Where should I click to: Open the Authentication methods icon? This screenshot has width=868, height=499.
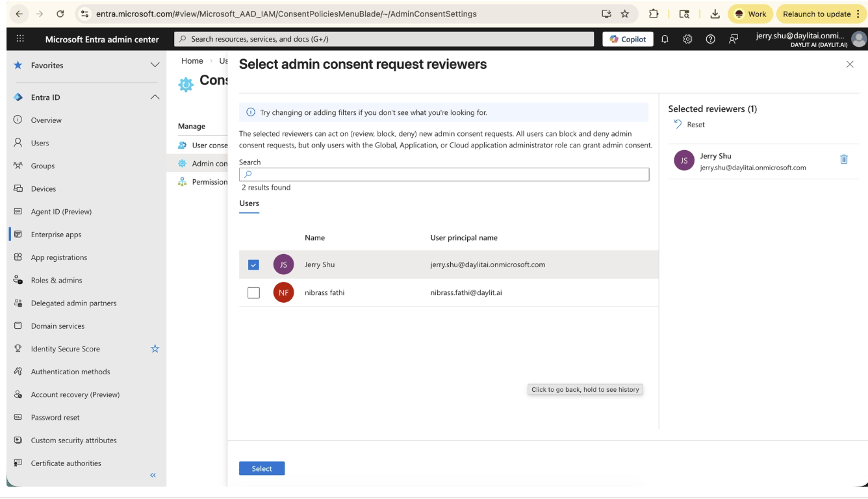(x=18, y=372)
